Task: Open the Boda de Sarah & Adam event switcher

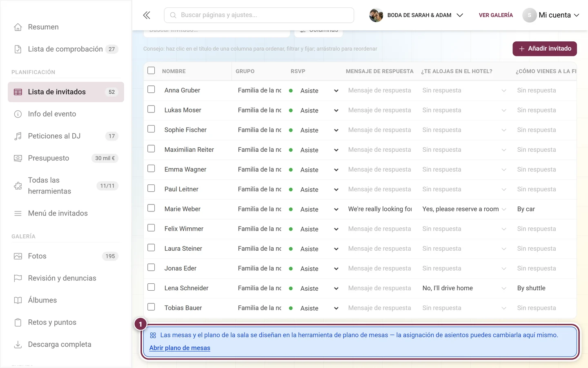Action: [x=416, y=15]
